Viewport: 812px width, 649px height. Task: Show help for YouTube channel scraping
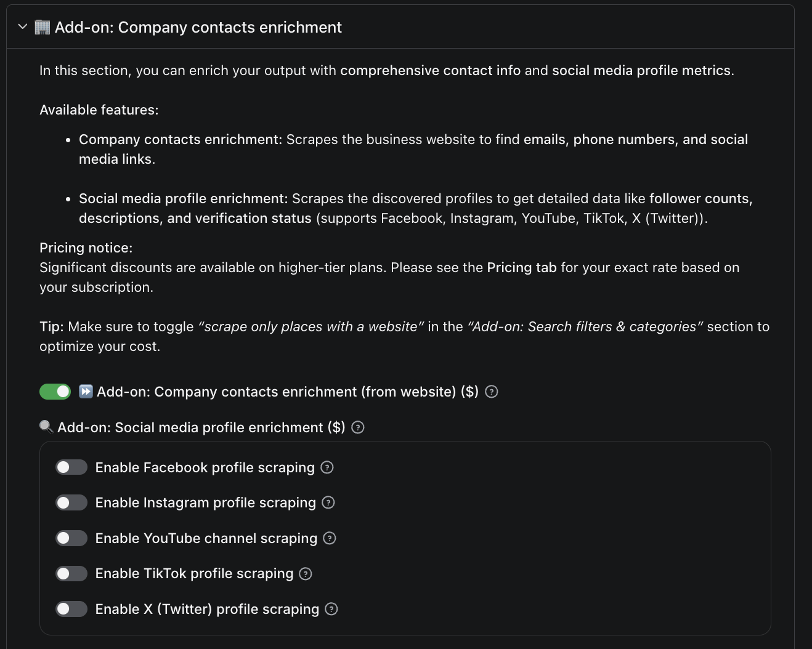click(x=330, y=538)
